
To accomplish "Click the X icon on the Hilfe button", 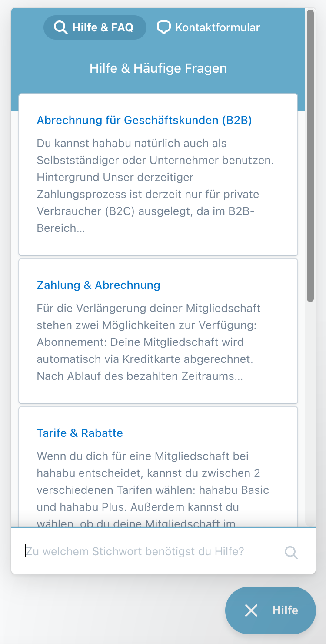I will [x=251, y=610].
